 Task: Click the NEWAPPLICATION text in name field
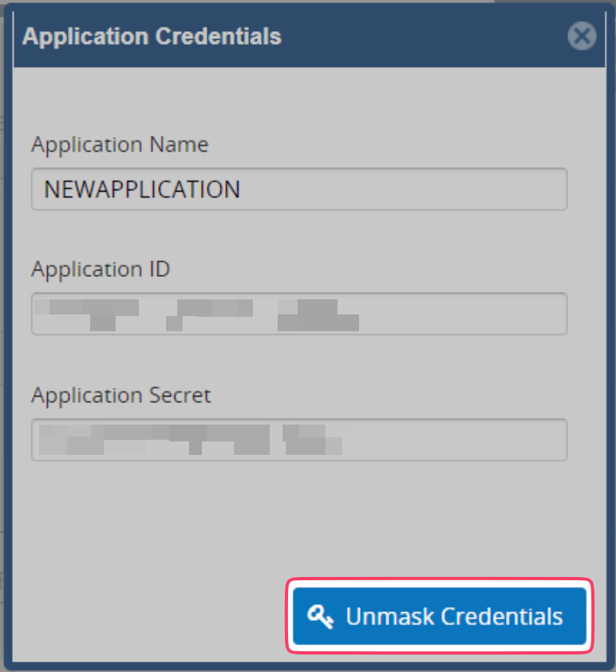pyautogui.click(x=142, y=189)
